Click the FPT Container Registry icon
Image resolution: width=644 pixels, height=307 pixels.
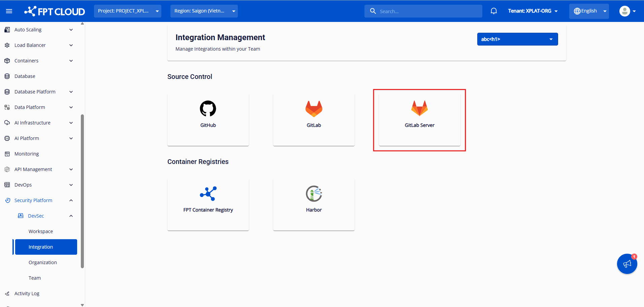tap(208, 194)
